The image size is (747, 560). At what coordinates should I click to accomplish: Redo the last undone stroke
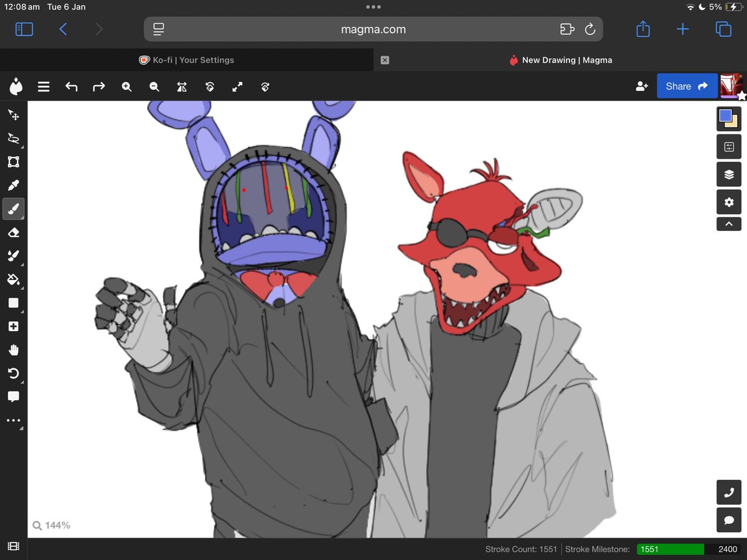pos(99,86)
